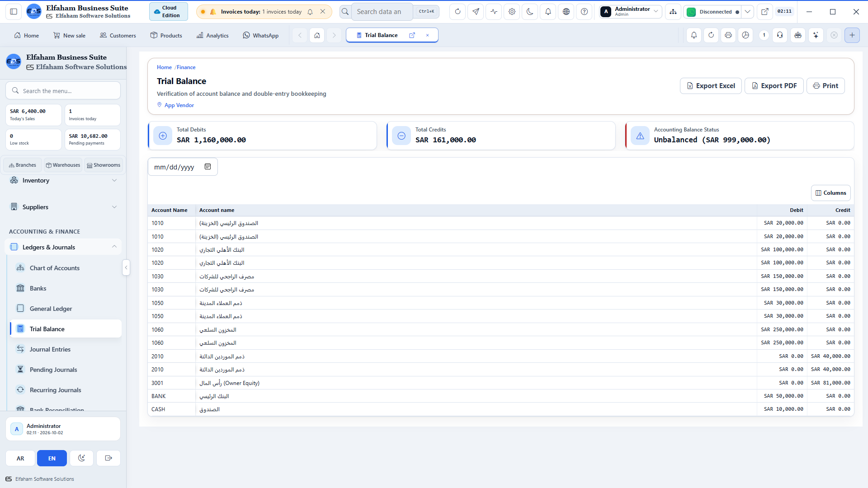Expand the Disconnected status dropdown arrow

[x=748, y=12]
